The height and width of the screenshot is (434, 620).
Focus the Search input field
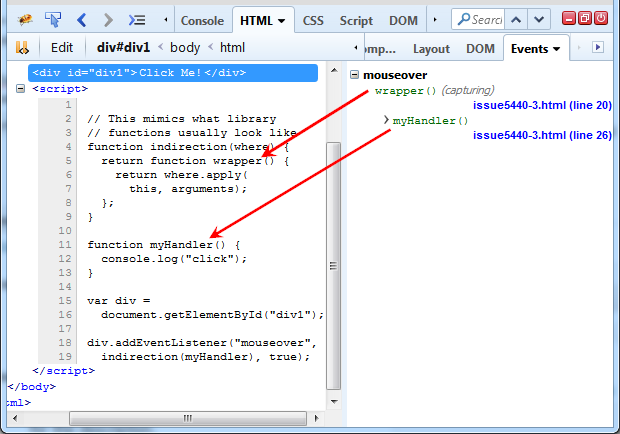(x=478, y=19)
